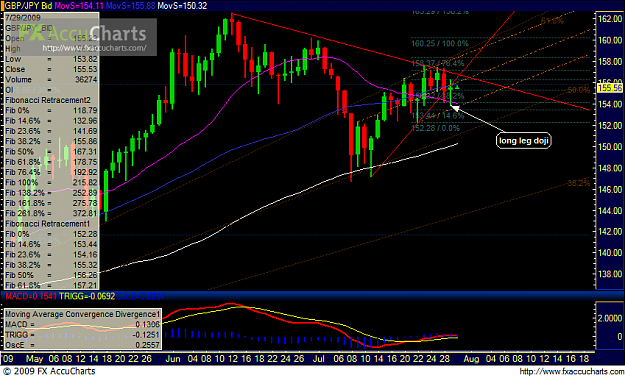Click the Aug label on date axis
Screen dimensions: 625x378
(x=471, y=359)
